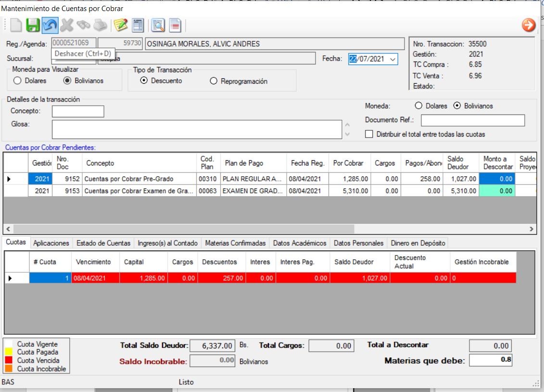Click the Documento Ref. input field
544x392 pixels.
click(473, 120)
